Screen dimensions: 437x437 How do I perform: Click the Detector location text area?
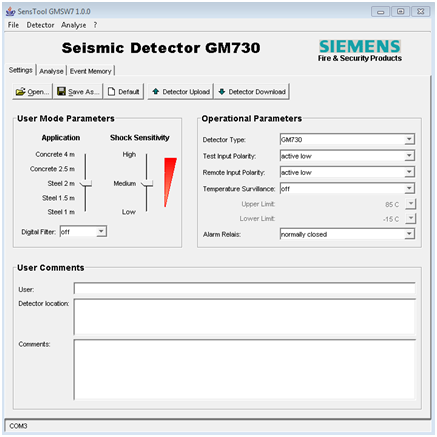244,317
